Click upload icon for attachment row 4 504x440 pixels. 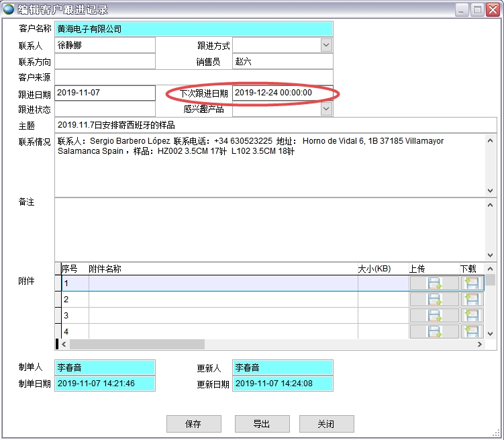click(434, 331)
